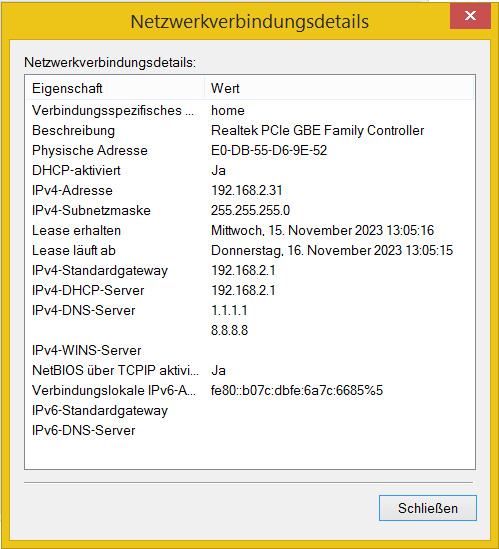Select the Beschreibung row
Viewport: 499px width, 549px height.
(x=250, y=131)
